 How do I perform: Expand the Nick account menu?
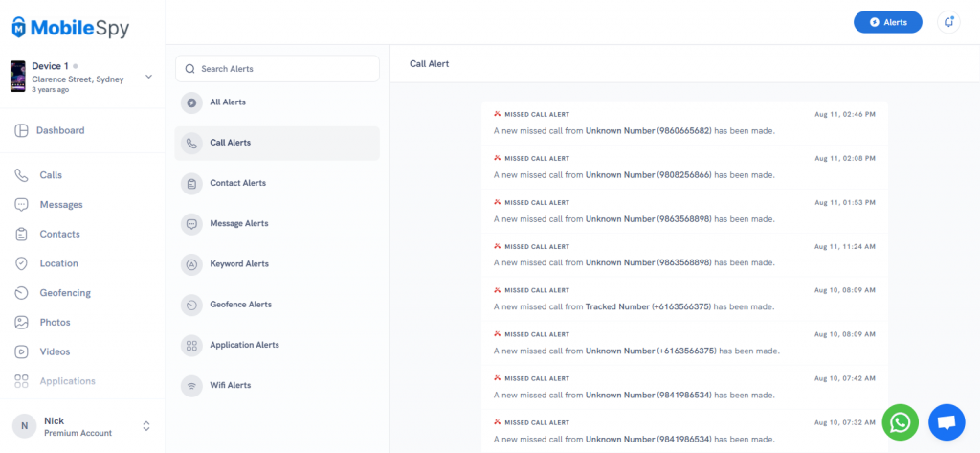[146, 426]
